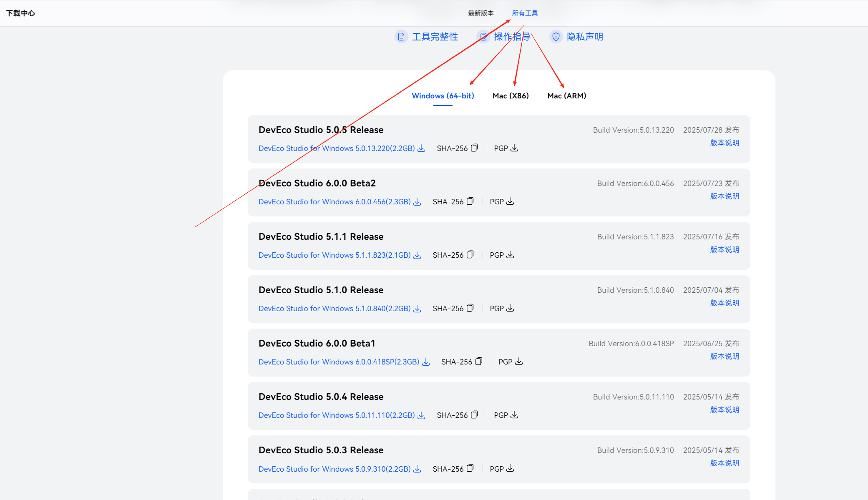Click the DevEco Studio 6.0.0 Beta1 heading

coord(317,343)
